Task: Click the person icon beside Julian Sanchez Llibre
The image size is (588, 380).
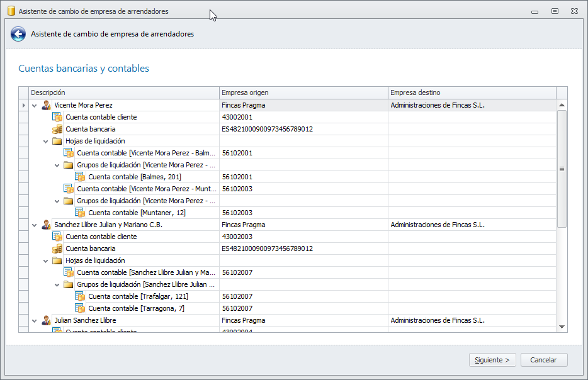Action: tap(46, 320)
